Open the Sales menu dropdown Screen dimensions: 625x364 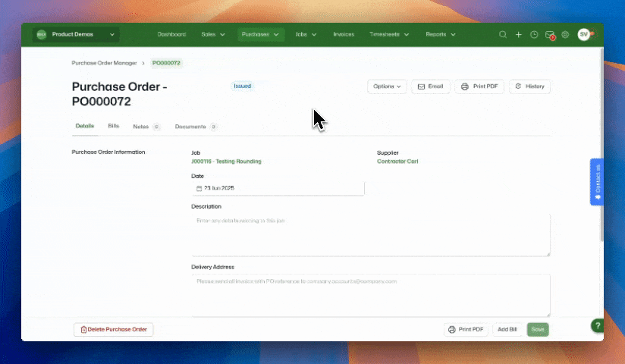(213, 35)
